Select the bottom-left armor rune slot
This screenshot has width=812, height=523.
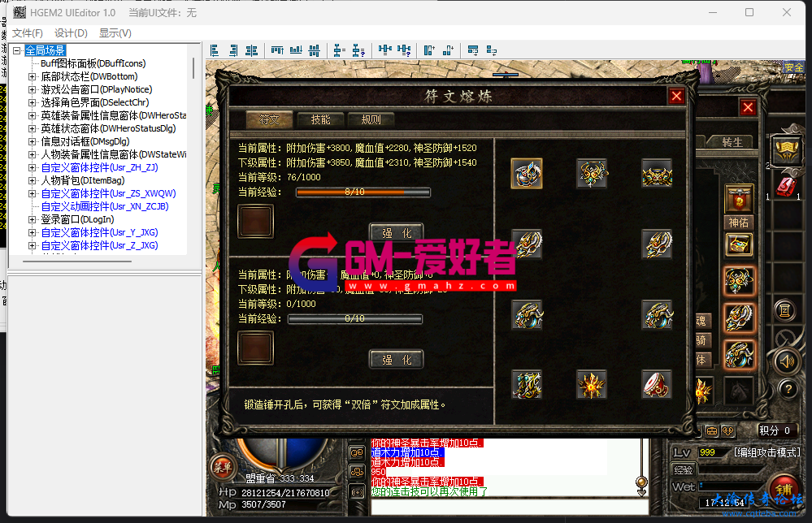[x=527, y=384]
